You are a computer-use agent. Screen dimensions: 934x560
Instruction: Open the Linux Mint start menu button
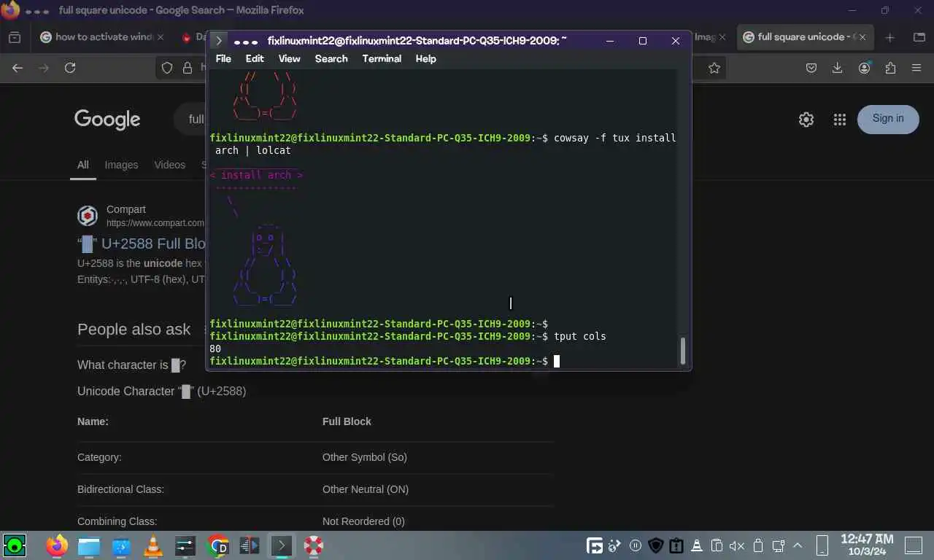coord(15,545)
